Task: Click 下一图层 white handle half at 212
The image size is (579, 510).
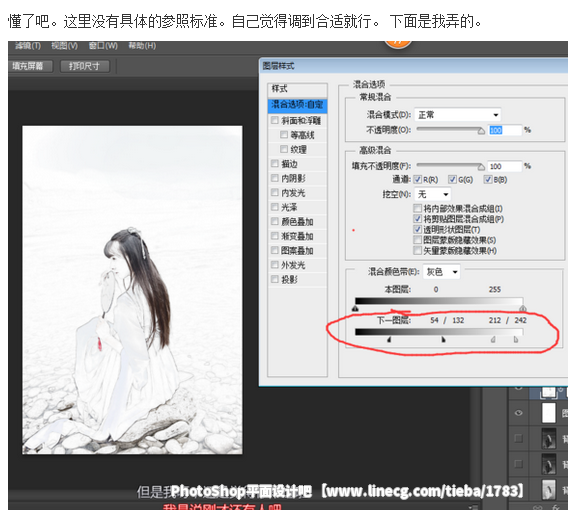Action: point(493,339)
